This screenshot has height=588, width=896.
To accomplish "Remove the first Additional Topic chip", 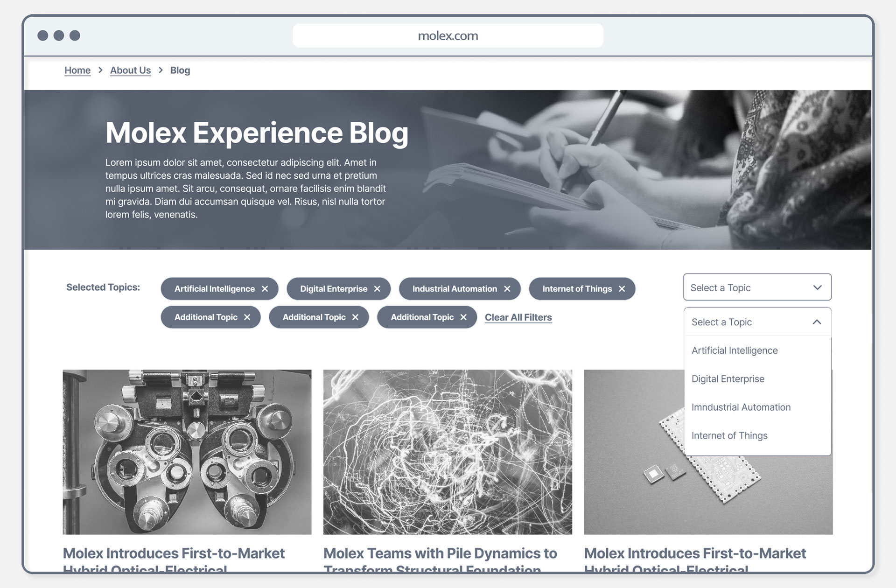I will (247, 317).
